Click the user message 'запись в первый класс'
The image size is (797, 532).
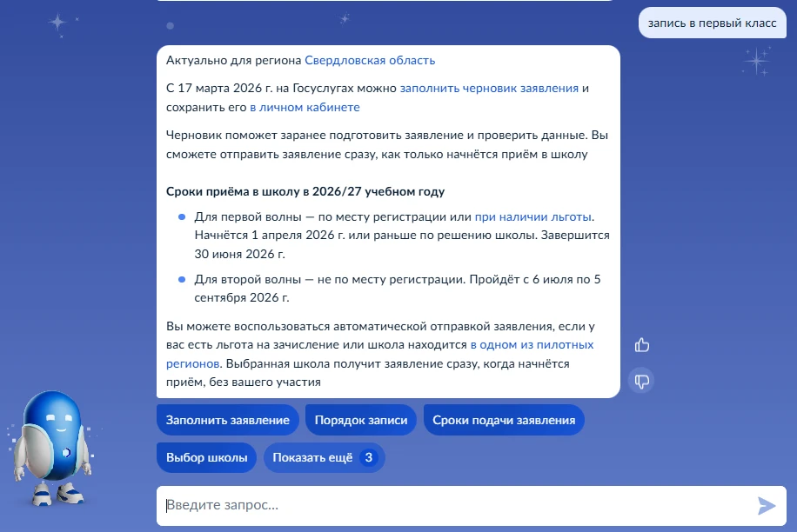(712, 23)
